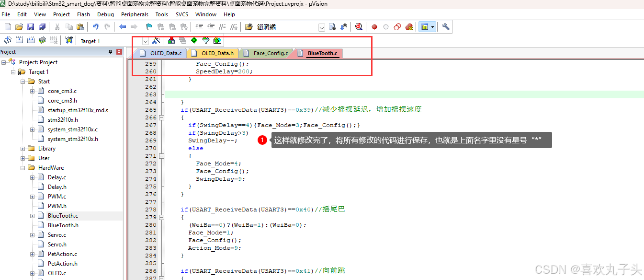Open the Project menu
This screenshot has height=280, width=644.
[61, 14]
